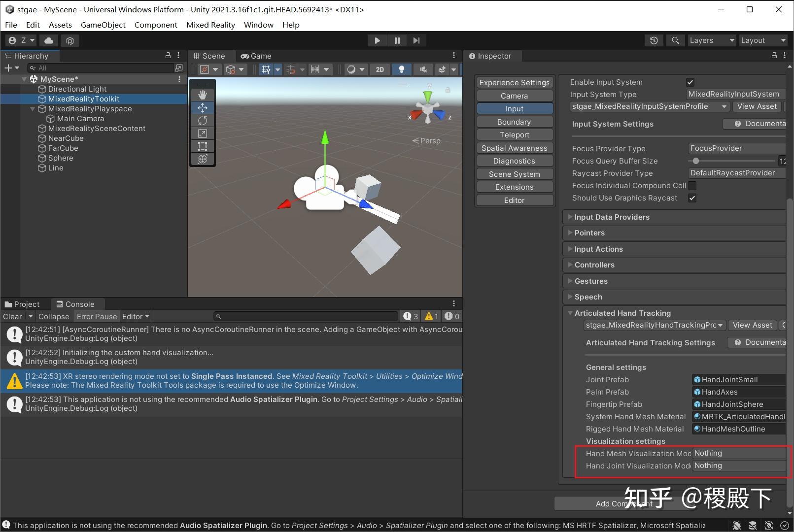Screen dimensions: 794x532
Task: Uncheck Enable Input System checkbox
Action: (x=690, y=82)
